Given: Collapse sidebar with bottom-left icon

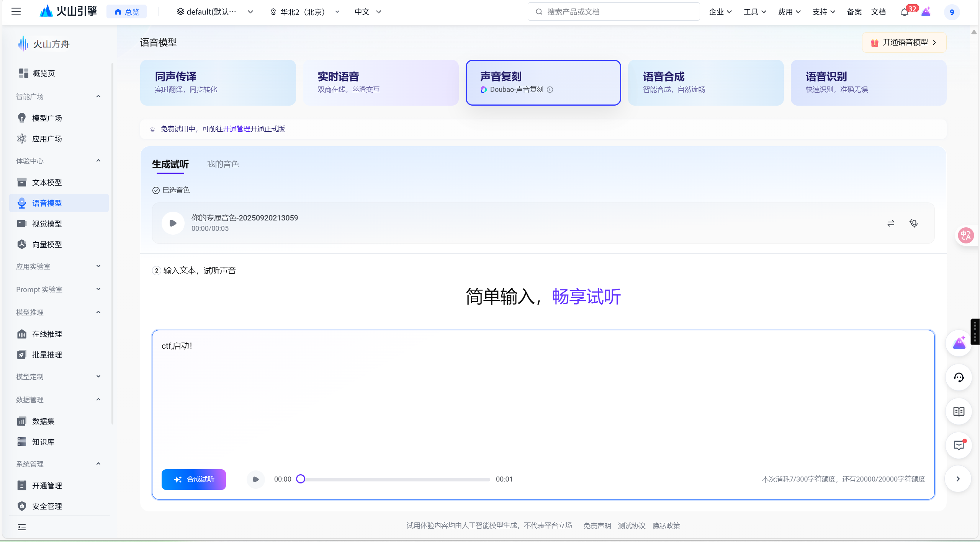Looking at the screenshot, I should 22,527.
